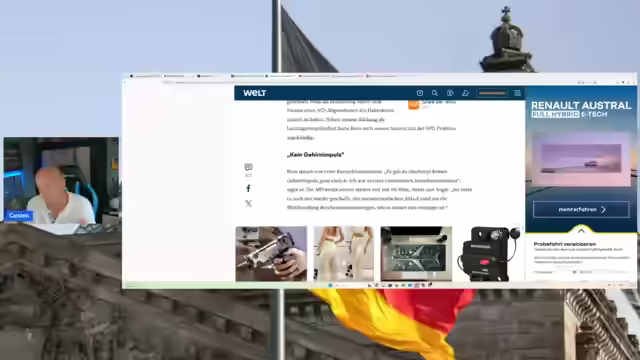
Task: Share the article on X
Action: (248, 203)
